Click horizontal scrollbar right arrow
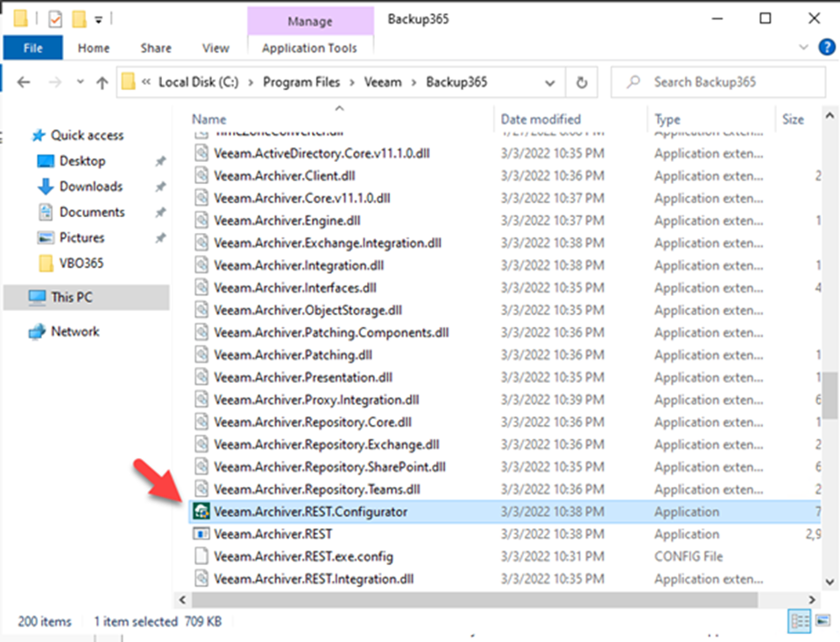Image resolution: width=840 pixels, height=642 pixels. 812,600
